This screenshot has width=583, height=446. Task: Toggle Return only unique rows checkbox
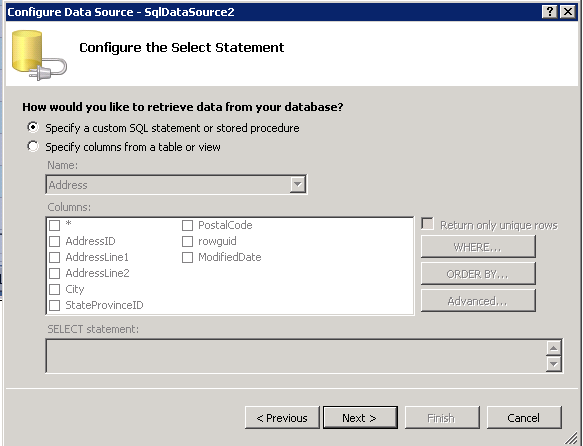[428, 224]
